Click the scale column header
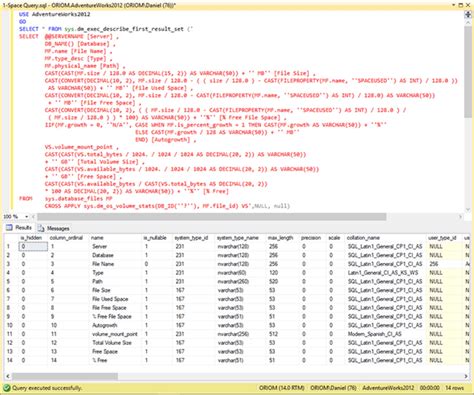474x395 pixels. 334,238
